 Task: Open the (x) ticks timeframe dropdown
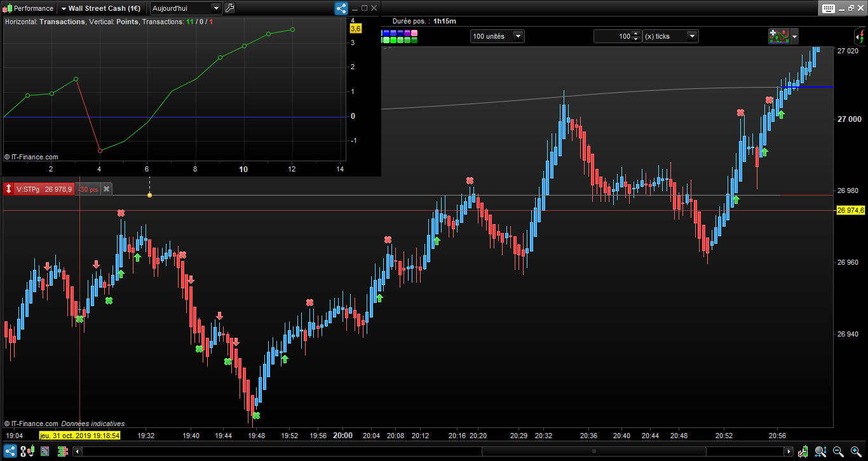[693, 36]
